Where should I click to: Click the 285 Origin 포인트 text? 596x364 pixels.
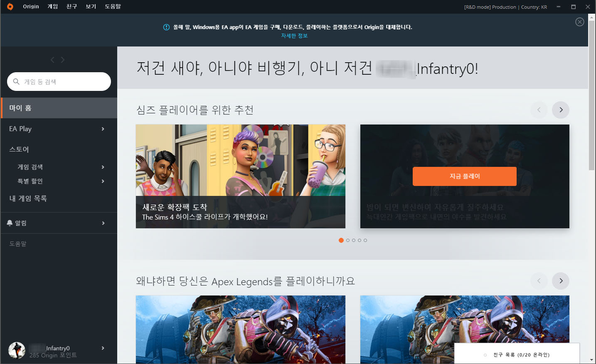(x=53, y=355)
